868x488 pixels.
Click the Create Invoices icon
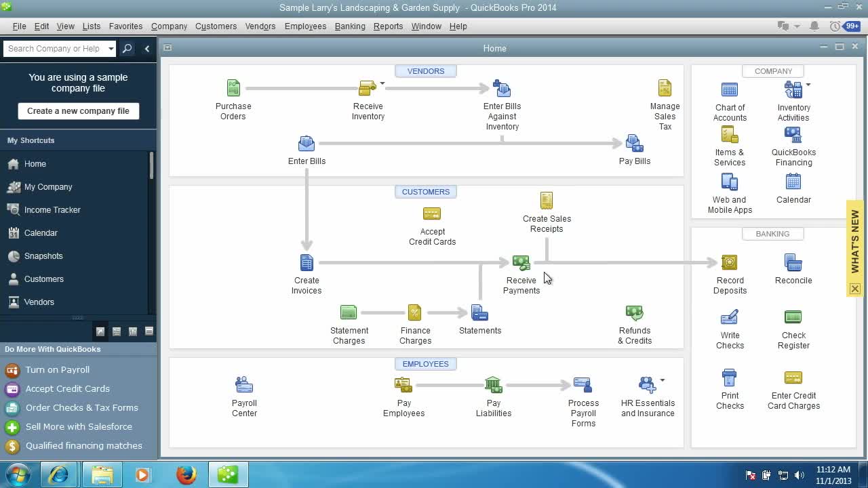[307, 262]
